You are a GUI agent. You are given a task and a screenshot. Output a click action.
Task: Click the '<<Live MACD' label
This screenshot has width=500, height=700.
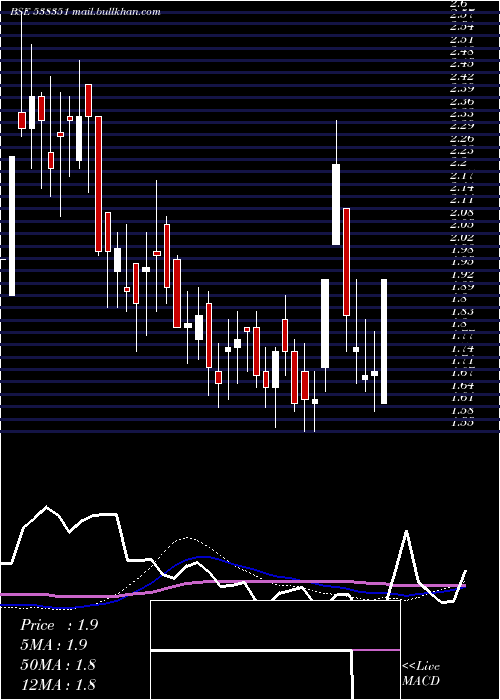[421, 674]
